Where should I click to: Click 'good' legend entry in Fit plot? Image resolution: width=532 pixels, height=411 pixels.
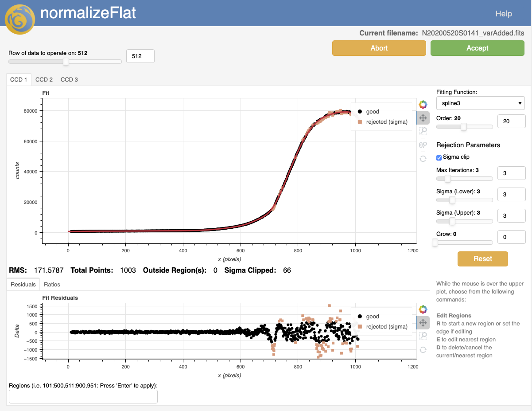tap(368, 112)
